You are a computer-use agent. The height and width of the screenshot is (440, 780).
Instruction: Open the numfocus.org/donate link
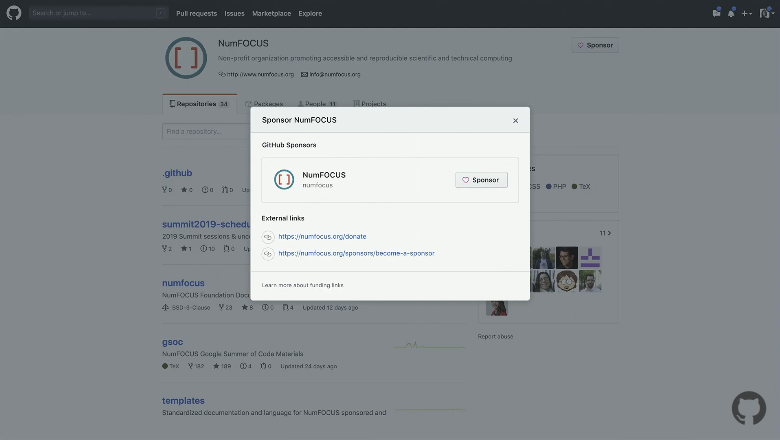click(322, 237)
